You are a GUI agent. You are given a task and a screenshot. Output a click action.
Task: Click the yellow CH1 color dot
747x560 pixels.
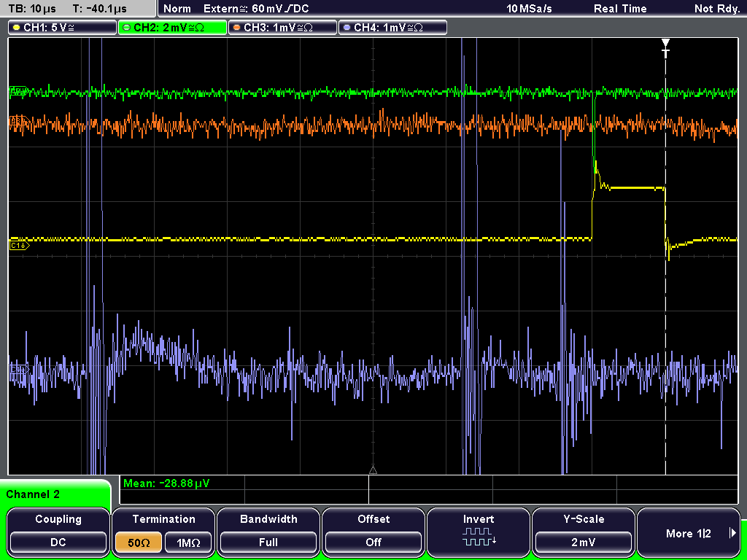coord(18,28)
